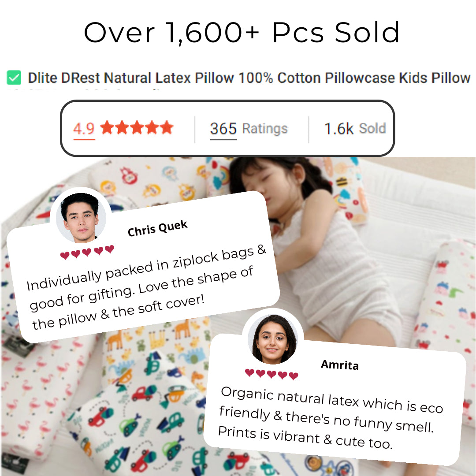This screenshot has height=476, width=476.
Task: Click the last orange star in rating
Action: pyautogui.click(x=167, y=127)
